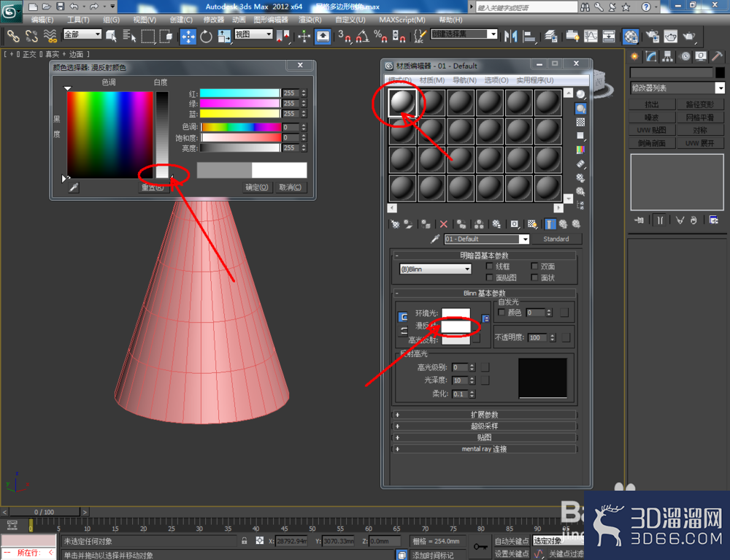Click the 环境光 ambient color swatch
This screenshot has width=730, height=560.
click(456, 313)
